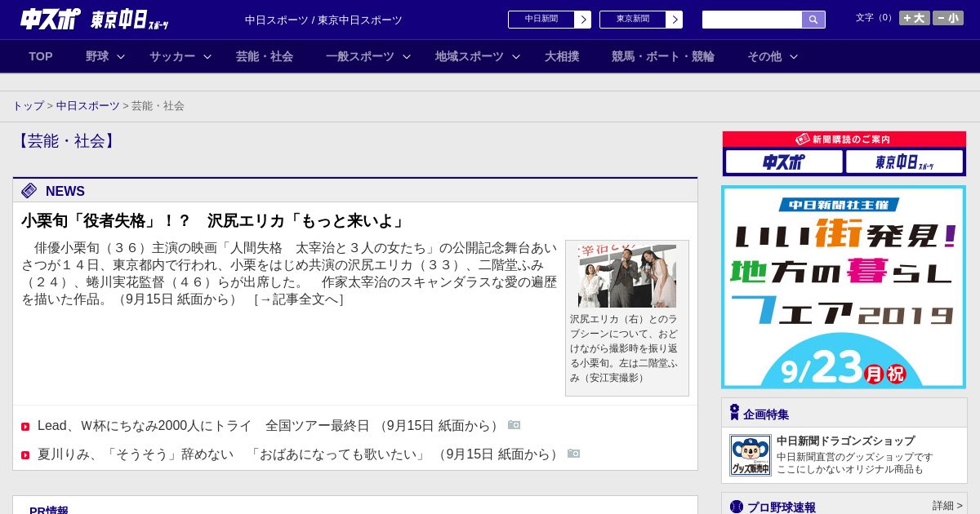
Task: Click the camera icon beside 夏川りみ article
Action: pos(574,454)
